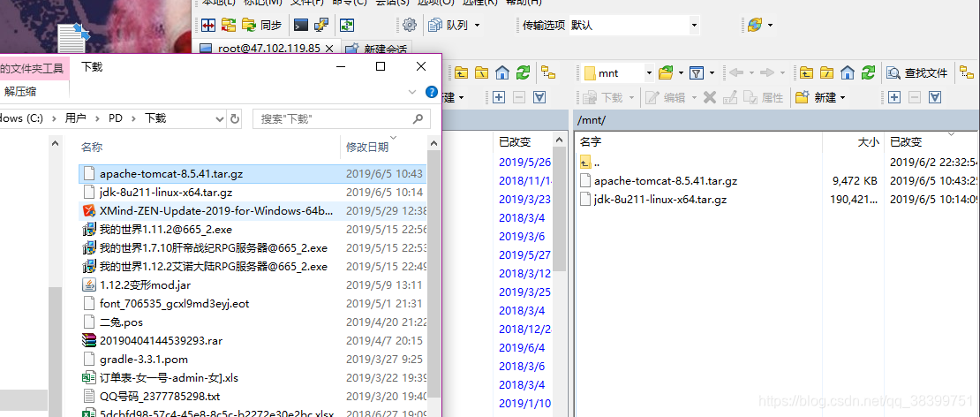Expand the globe icon dropdown arrow
The width and height of the screenshot is (980, 417).
click(x=770, y=25)
